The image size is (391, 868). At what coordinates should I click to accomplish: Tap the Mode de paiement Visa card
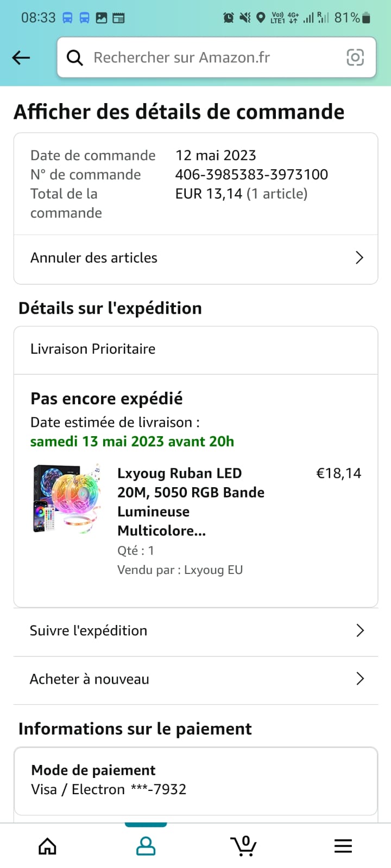coord(195,780)
